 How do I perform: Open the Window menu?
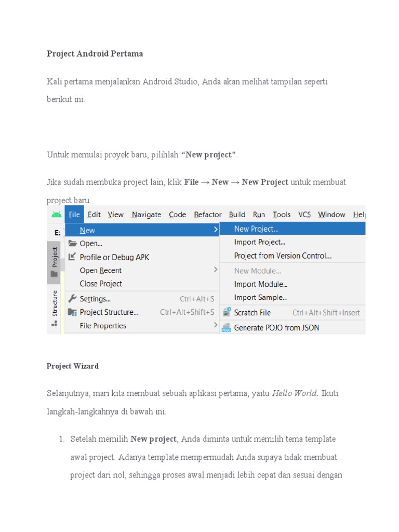click(331, 215)
